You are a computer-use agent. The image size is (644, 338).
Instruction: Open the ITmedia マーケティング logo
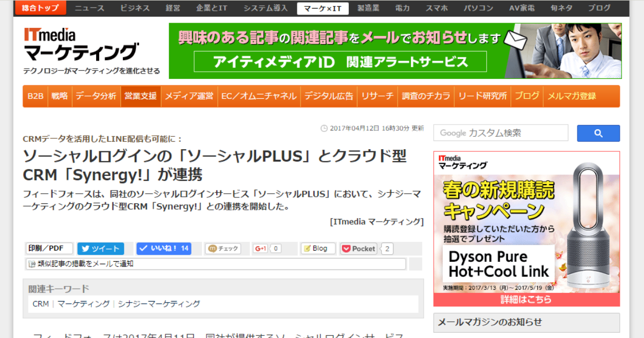(80, 45)
